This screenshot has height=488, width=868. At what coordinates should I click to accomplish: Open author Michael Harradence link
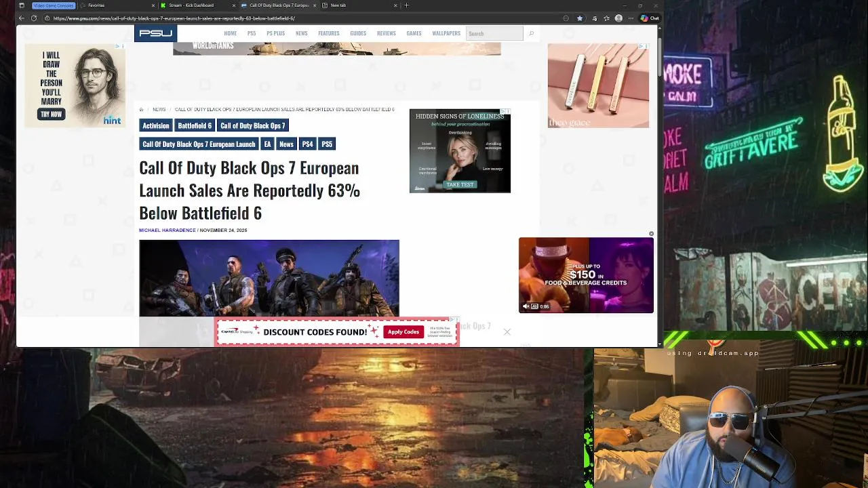click(167, 230)
